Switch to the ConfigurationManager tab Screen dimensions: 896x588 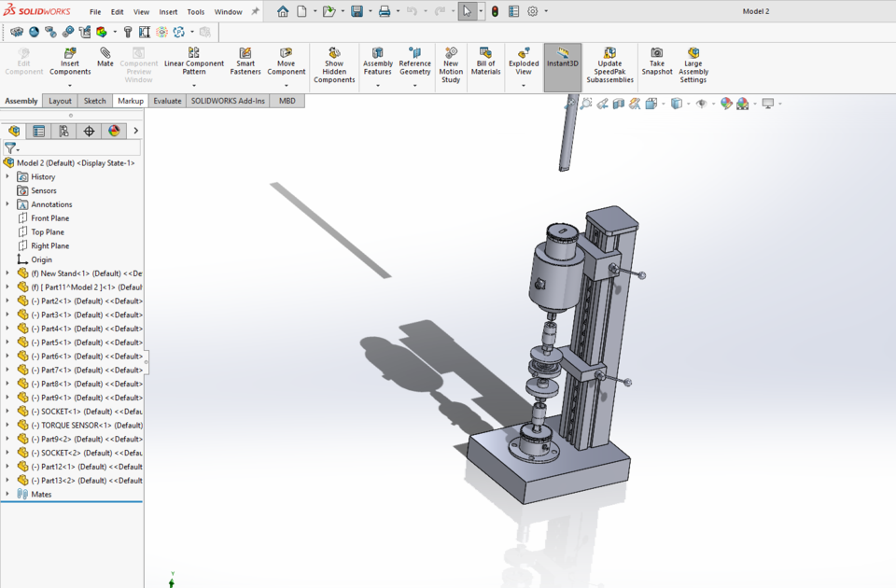64,131
